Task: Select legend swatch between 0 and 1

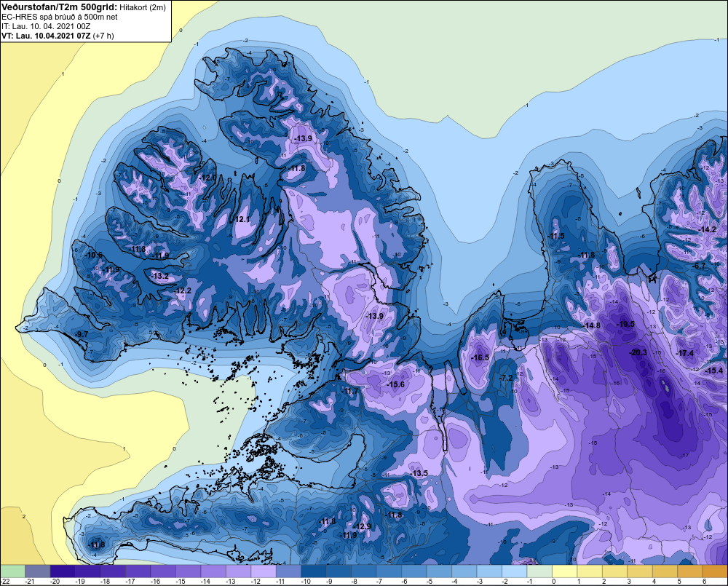Action: pyautogui.click(x=564, y=571)
